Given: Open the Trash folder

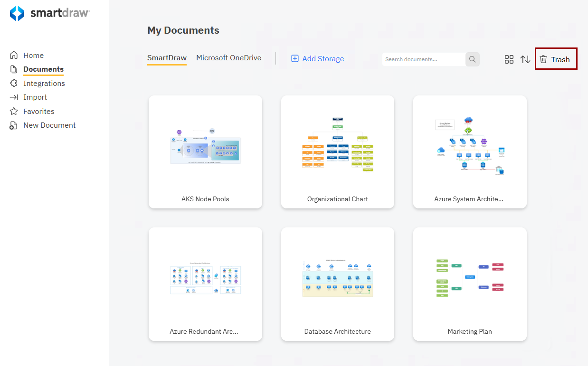Looking at the screenshot, I should click(x=555, y=59).
